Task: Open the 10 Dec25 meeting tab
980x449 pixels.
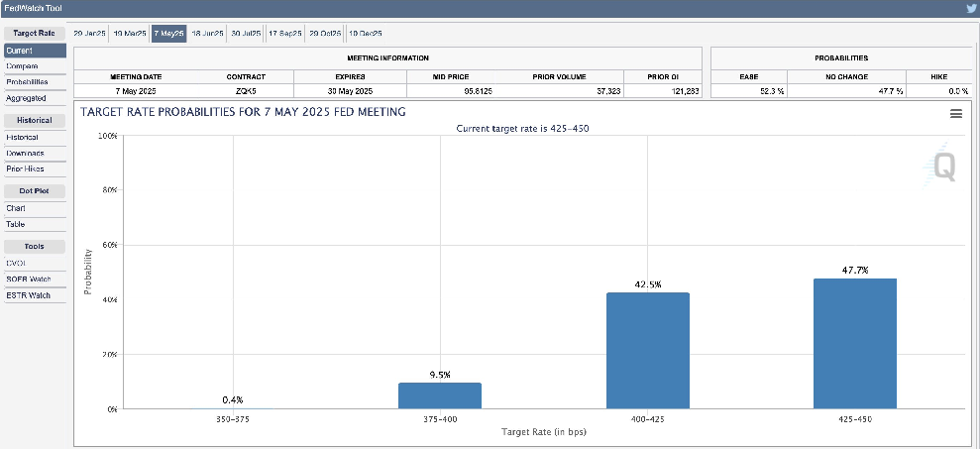Action: pyautogui.click(x=365, y=33)
